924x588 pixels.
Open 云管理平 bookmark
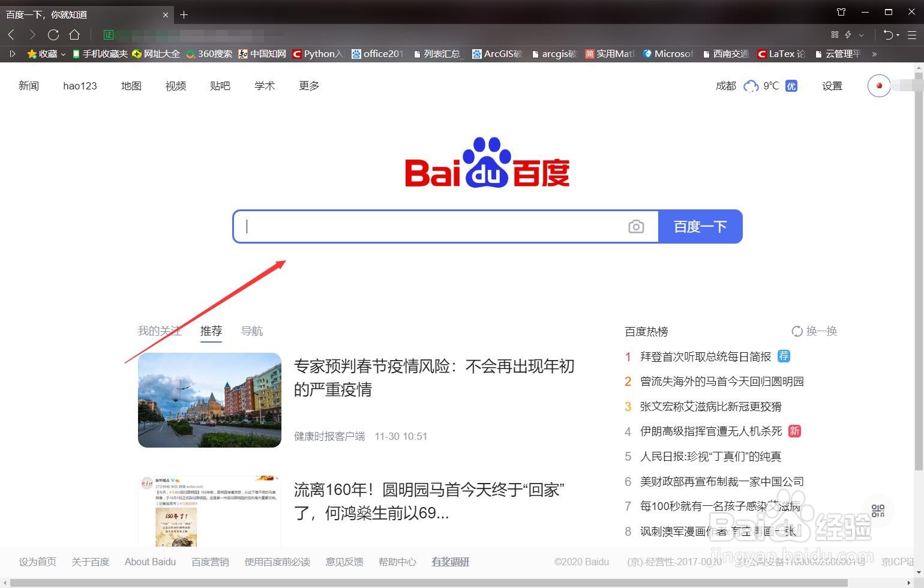(838, 54)
